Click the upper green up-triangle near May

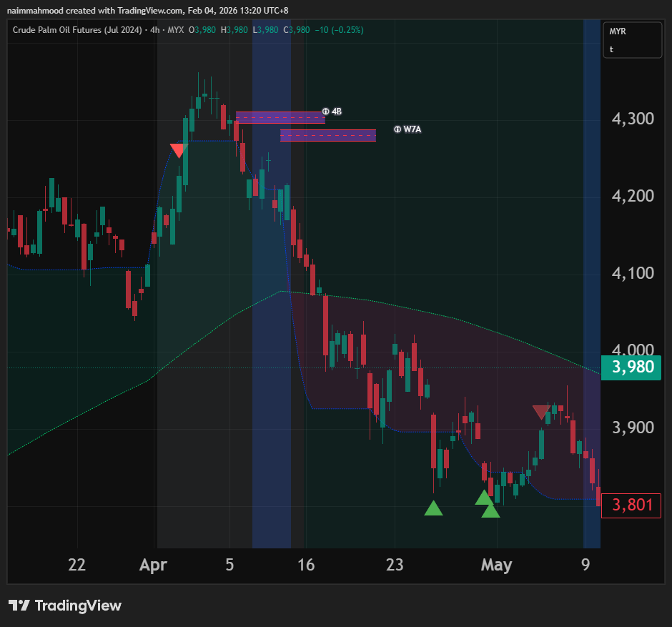tap(484, 497)
